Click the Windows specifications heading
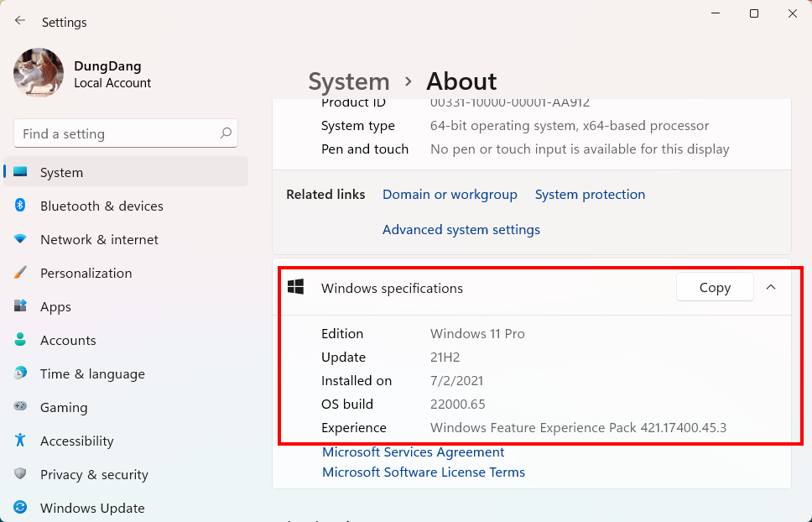The image size is (812, 522). pyautogui.click(x=392, y=289)
